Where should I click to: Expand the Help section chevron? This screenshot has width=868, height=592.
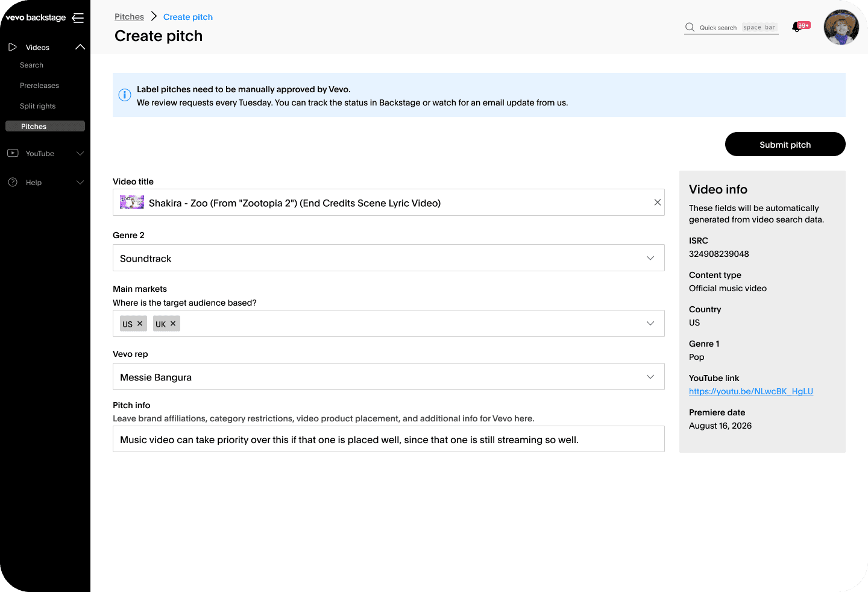pyautogui.click(x=80, y=182)
